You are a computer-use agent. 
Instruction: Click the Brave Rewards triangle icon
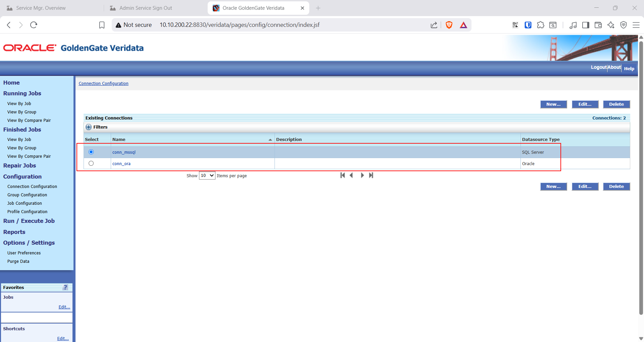coord(463,25)
